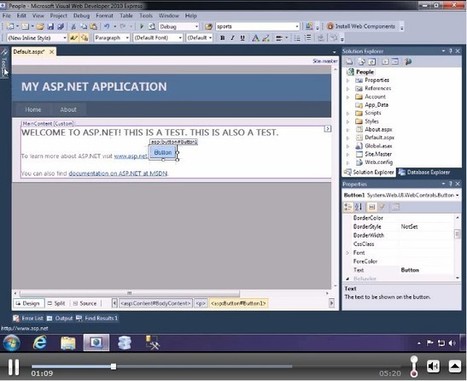
Task: Click the designer horizontal scrollbar
Action: coord(130,293)
